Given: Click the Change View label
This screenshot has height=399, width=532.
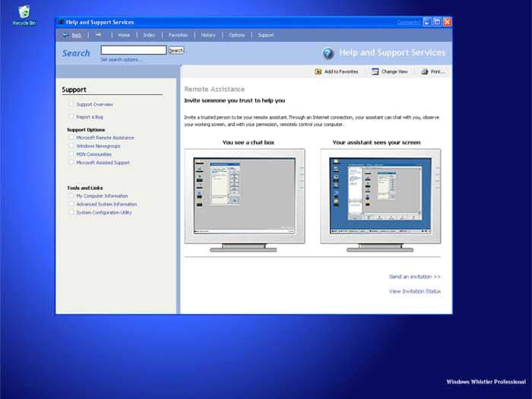Looking at the screenshot, I should point(394,71).
